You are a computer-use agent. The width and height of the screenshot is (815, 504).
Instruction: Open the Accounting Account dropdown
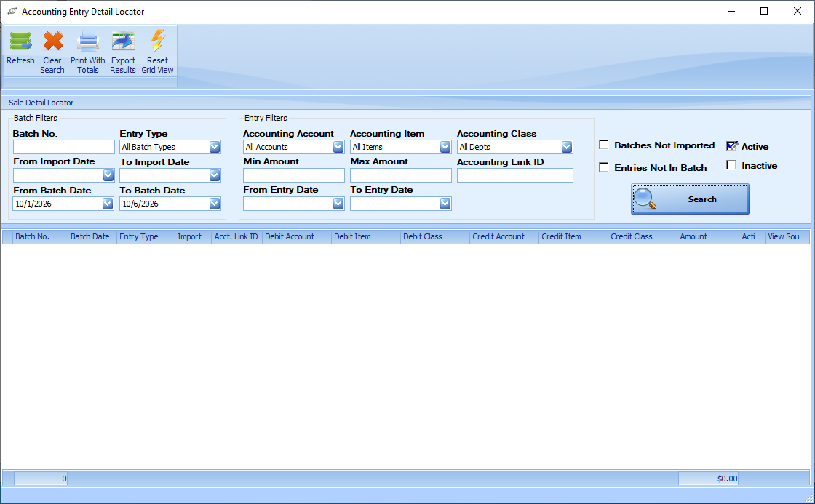[x=338, y=147]
